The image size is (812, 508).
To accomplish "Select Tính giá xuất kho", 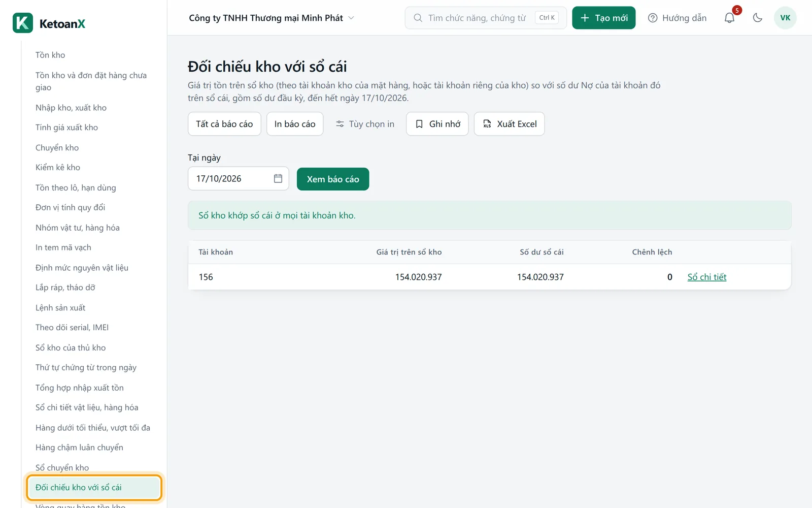I will point(66,128).
